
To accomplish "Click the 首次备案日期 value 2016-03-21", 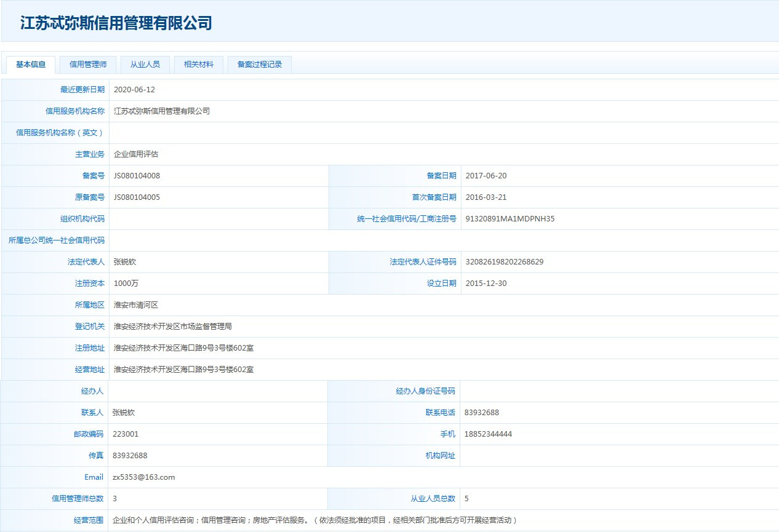I will click(x=486, y=197).
